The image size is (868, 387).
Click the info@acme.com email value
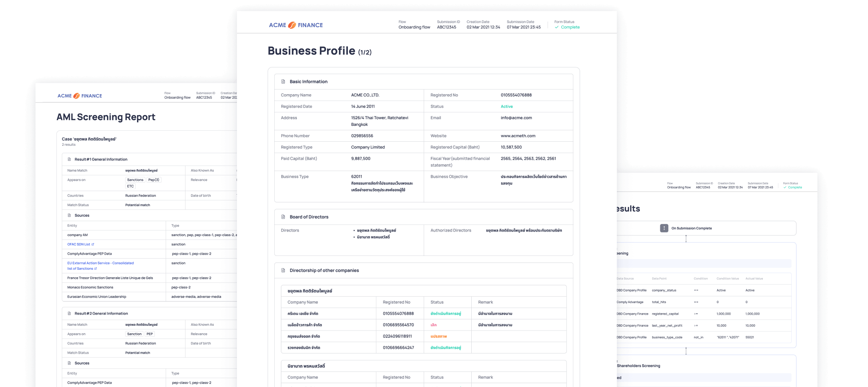coord(516,118)
